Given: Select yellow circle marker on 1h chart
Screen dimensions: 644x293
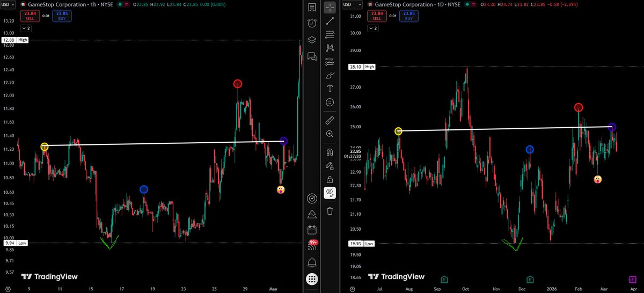Looking at the screenshot, I should pyautogui.click(x=45, y=146).
